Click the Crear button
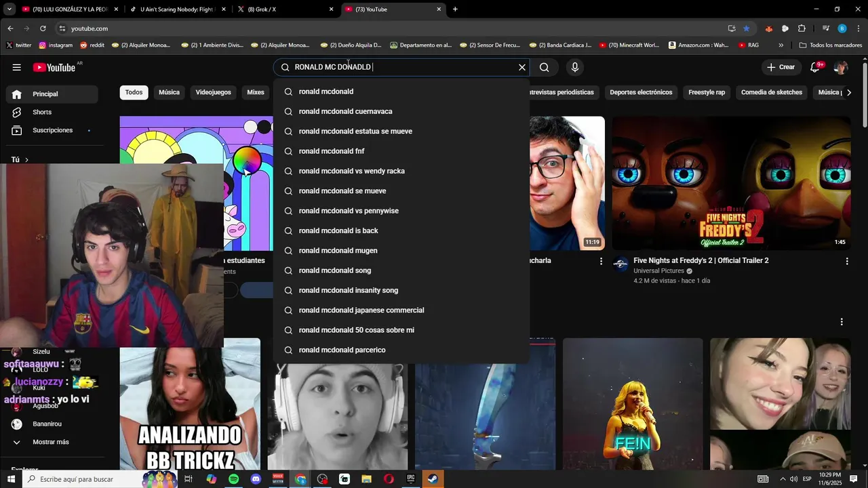Screen dimensions: 868x488 781,67
